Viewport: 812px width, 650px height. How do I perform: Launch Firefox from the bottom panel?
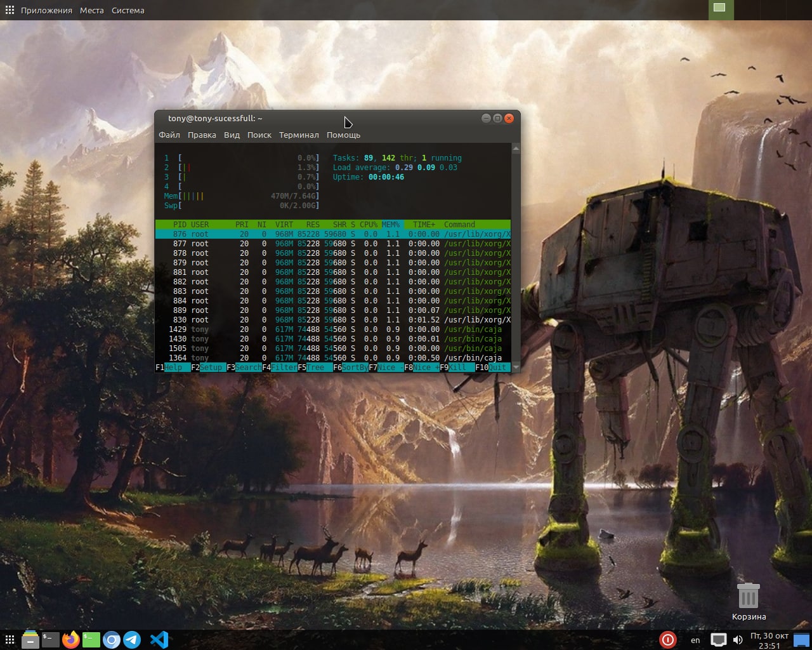tap(71, 639)
